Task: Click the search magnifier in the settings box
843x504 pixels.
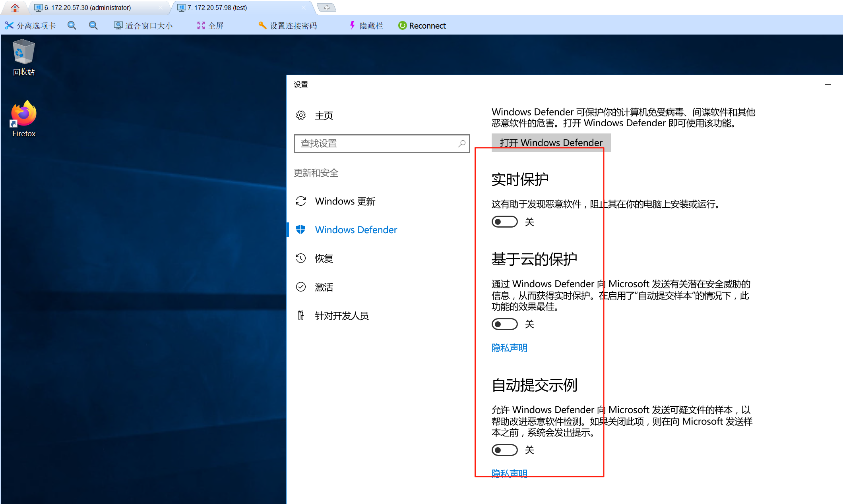Action: (x=461, y=143)
